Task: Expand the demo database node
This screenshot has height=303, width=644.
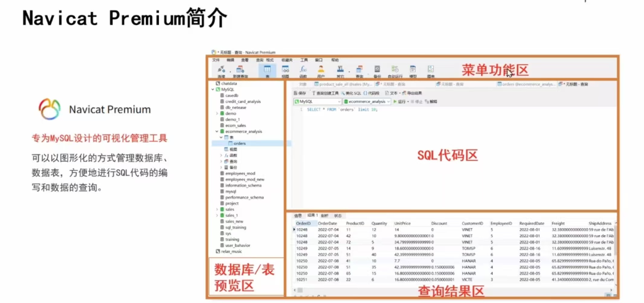Action: pyautogui.click(x=217, y=113)
